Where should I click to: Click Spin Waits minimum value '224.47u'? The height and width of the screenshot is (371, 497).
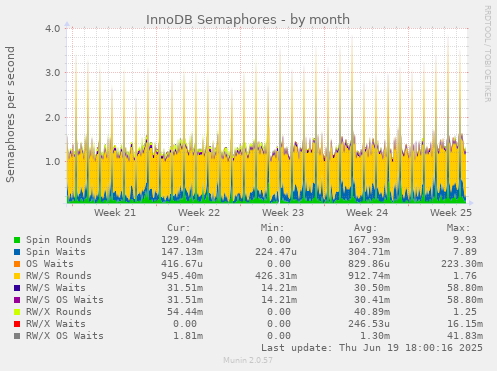tap(276, 252)
